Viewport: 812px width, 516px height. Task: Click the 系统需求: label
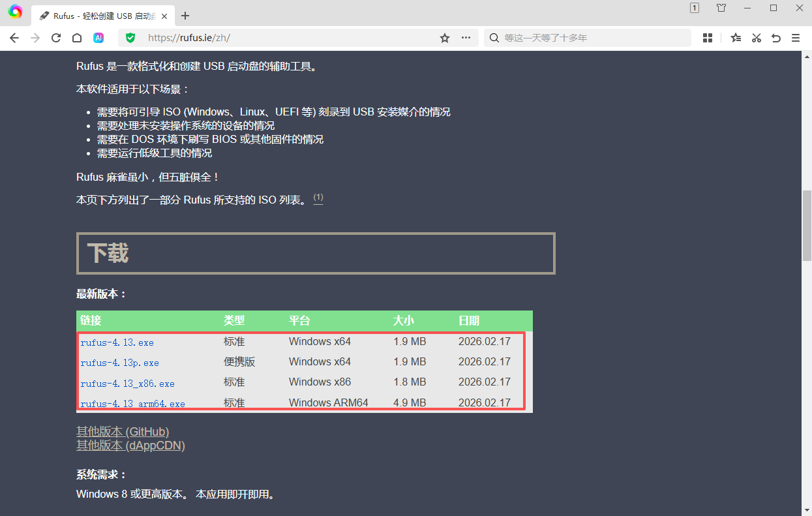pyautogui.click(x=102, y=475)
